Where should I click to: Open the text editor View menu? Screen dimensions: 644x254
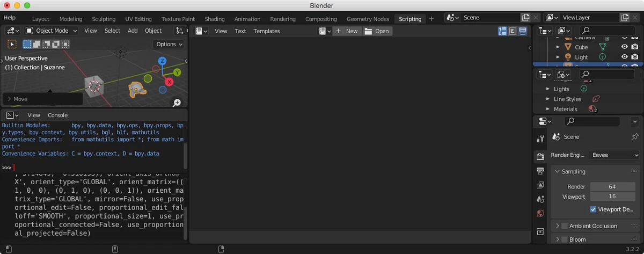tap(221, 31)
